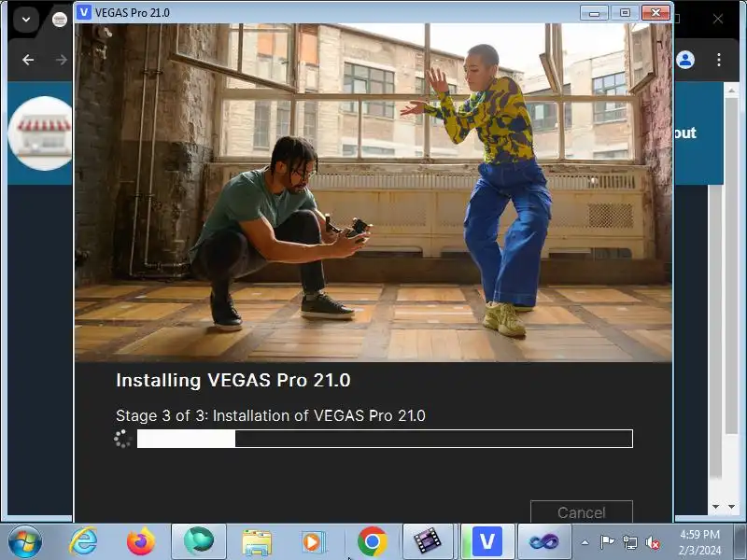747x560 pixels.
Task: Open Chrome's three-dot menu
Action: click(718, 60)
